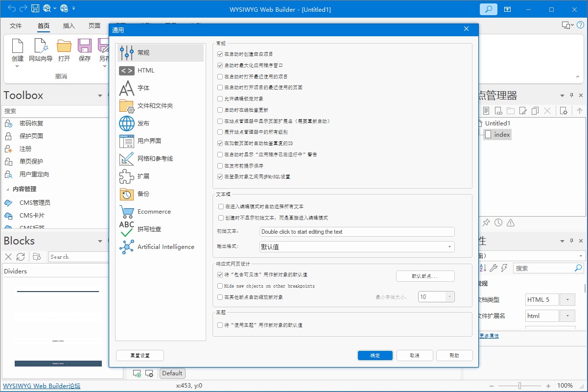
Task: Switch to the 插入 ribbon tab
Action: (x=69, y=26)
